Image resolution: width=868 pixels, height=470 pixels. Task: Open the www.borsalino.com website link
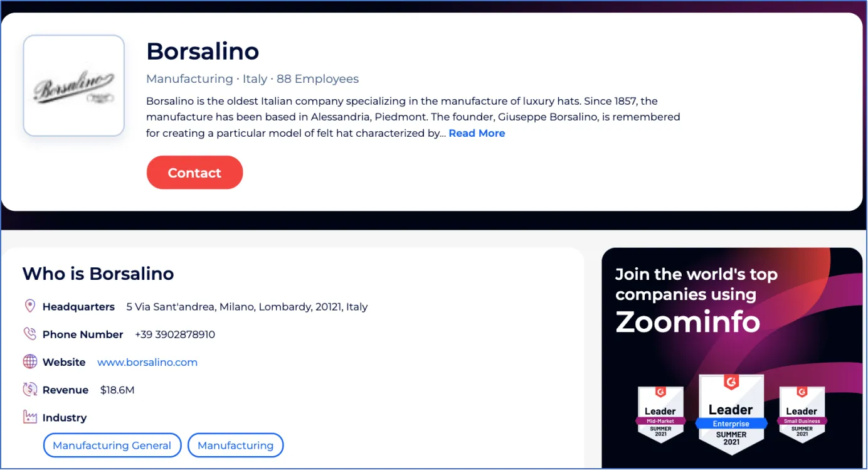point(147,362)
